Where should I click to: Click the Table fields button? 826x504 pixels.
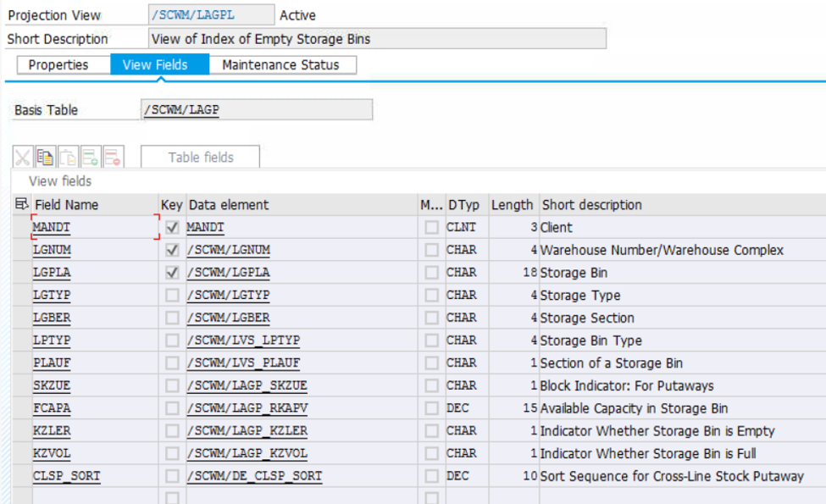(x=200, y=157)
